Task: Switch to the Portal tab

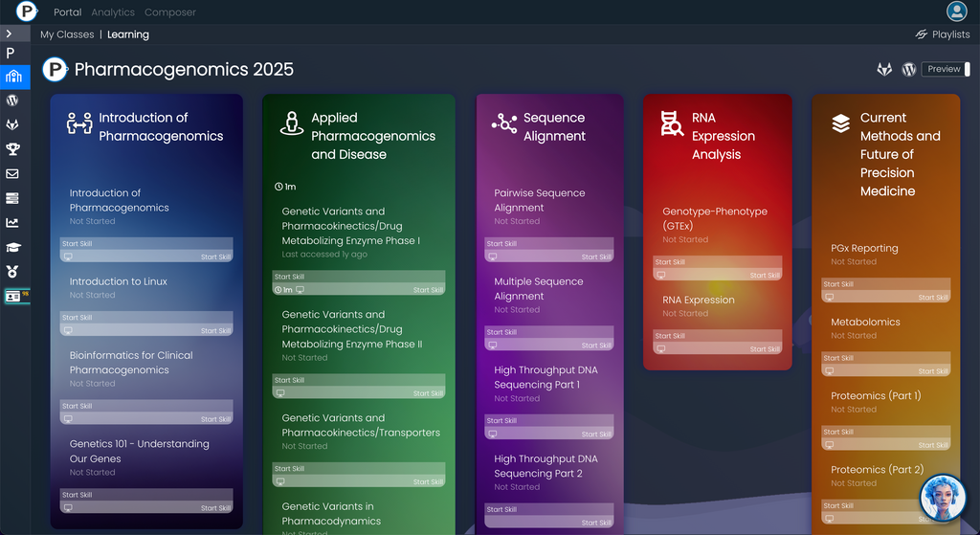Action: (68, 11)
